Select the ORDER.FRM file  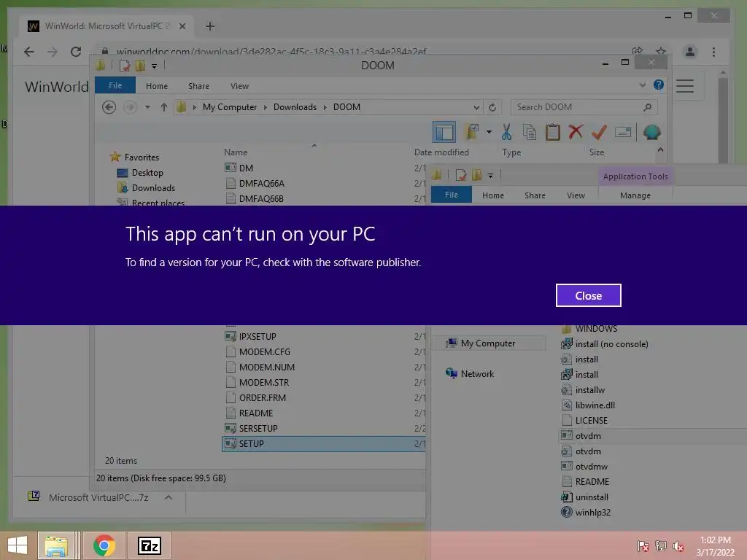coord(262,397)
